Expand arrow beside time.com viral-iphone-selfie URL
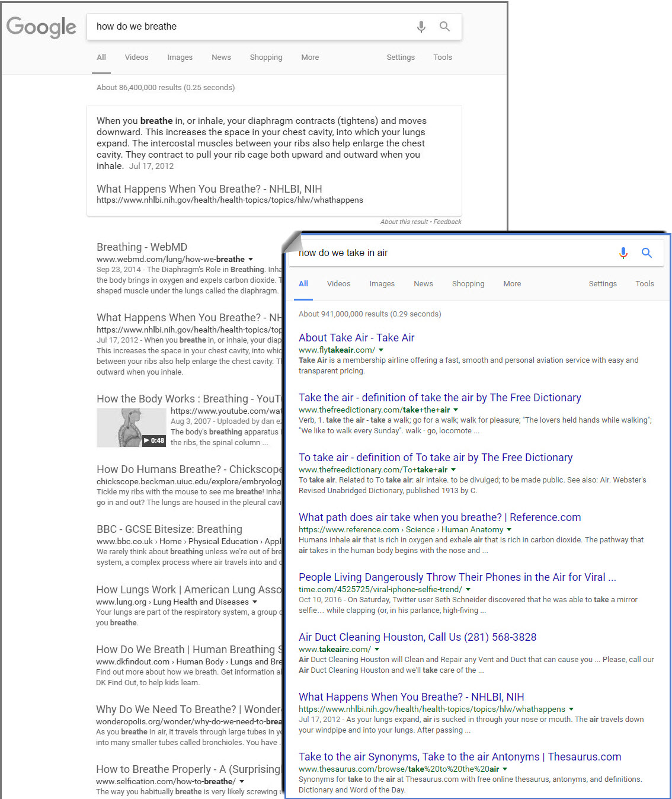672x799 pixels. pyautogui.click(x=468, y=590)
